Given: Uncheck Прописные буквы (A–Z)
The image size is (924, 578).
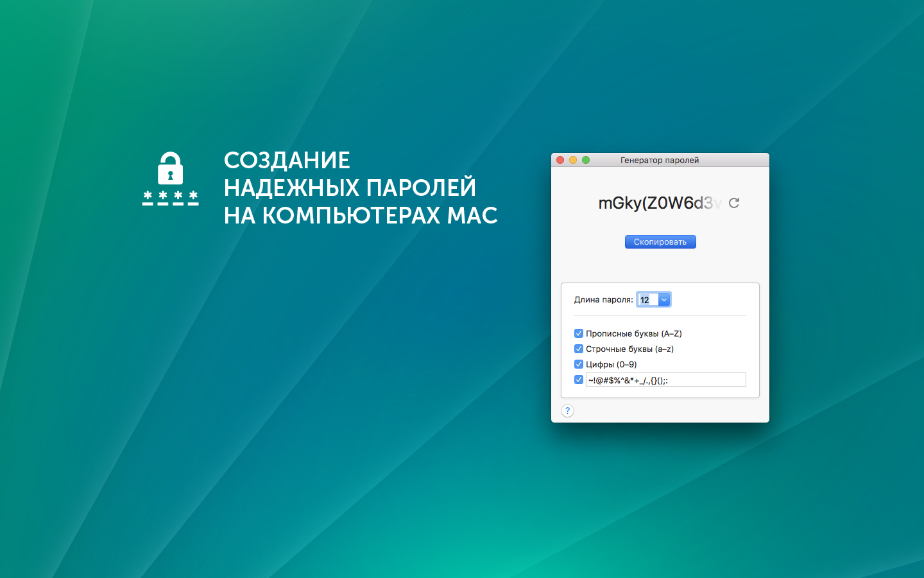Looking at the screenshot, I should tap(579, 333).
